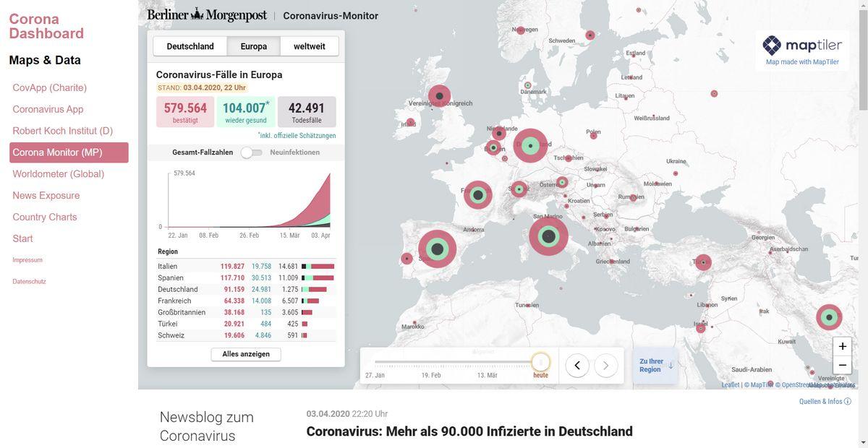Toggle Gesamt-Fallzahlen to Neuinfektionen switch
868x448 pixels.
pyautogui.click(x=251, y=152)
